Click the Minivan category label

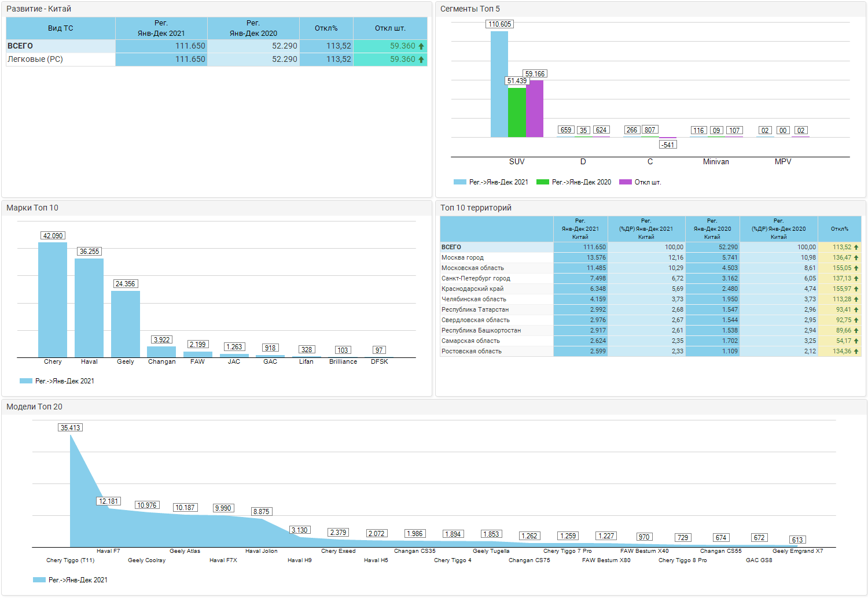click(716, 162)
